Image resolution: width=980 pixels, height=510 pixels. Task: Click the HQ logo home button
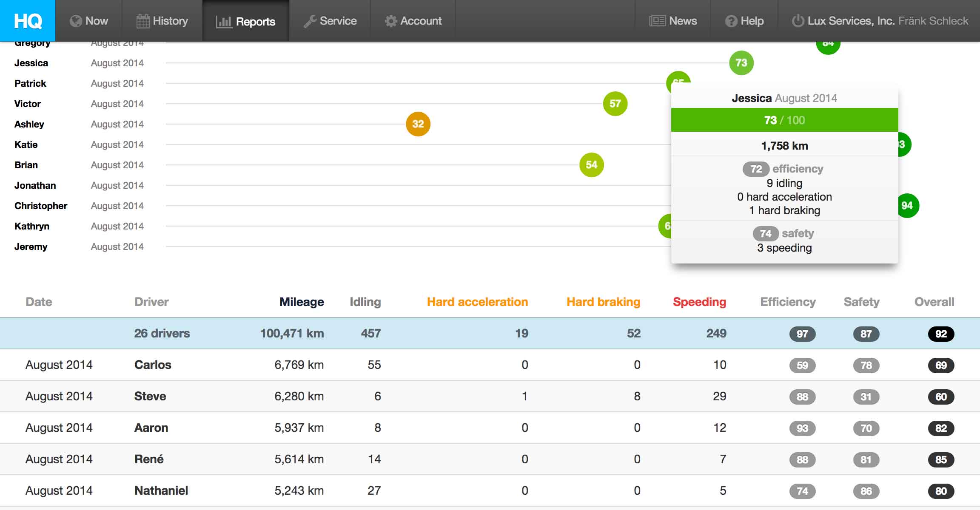tap(28, 20)
